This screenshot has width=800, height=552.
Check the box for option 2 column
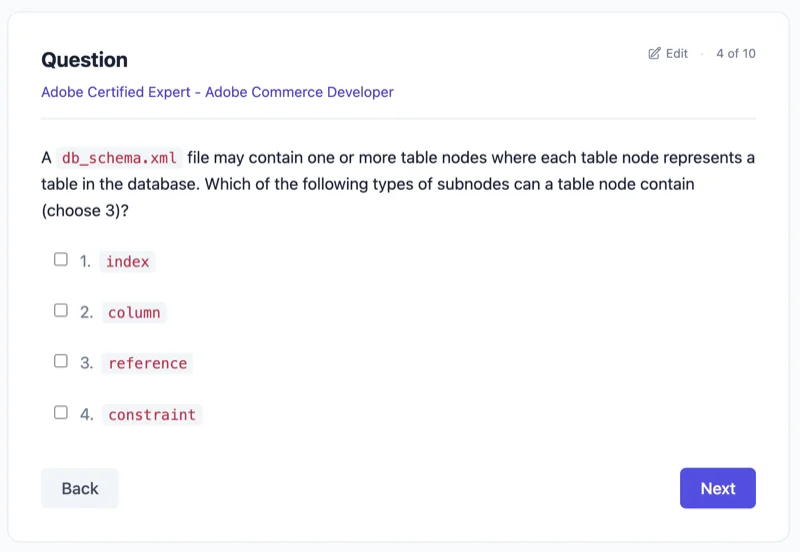tap(61, 310)
